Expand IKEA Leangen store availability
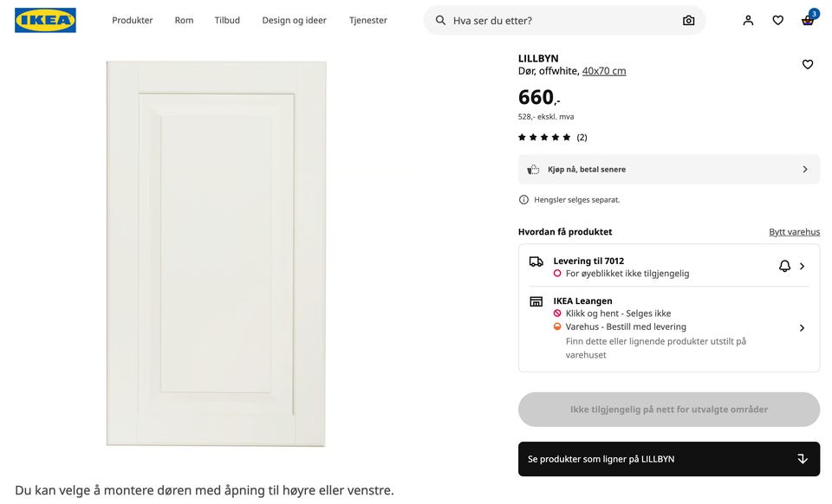The image size is (832, 504). [x=803, y=327]
